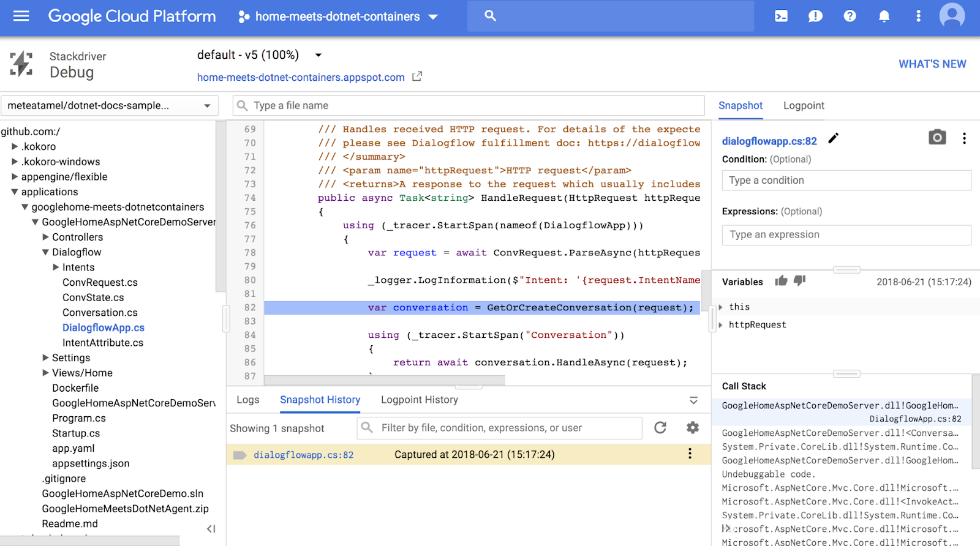Viewport: 980px width, 546px height.
Task: Click Undebuggable code. call stack entry
Action: click(768, 474)
